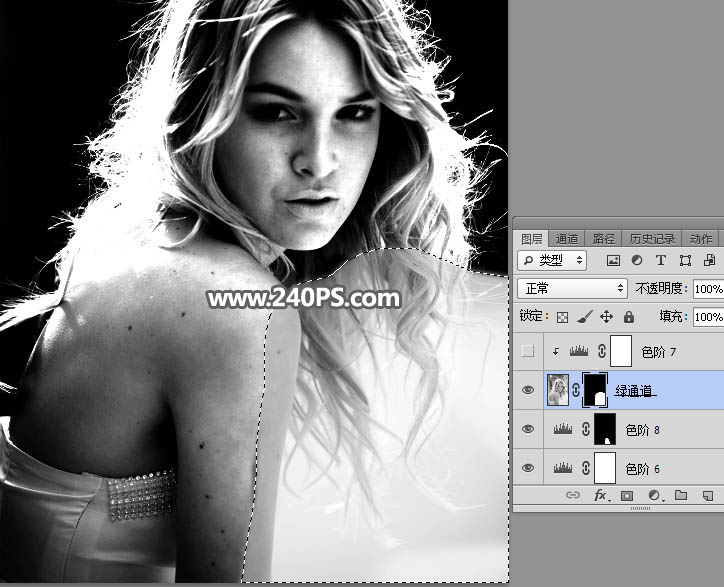Select the 色阶 7 mask thumbnail
The width and height of the screenshot is (724, 587).
[621, 351]
